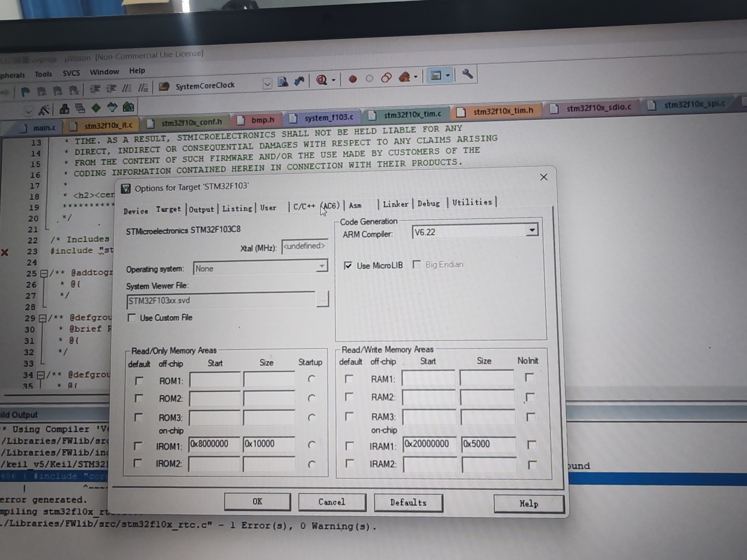Click the Insert/Remove Breakpoint red dot icon

[x=353, y=79]
